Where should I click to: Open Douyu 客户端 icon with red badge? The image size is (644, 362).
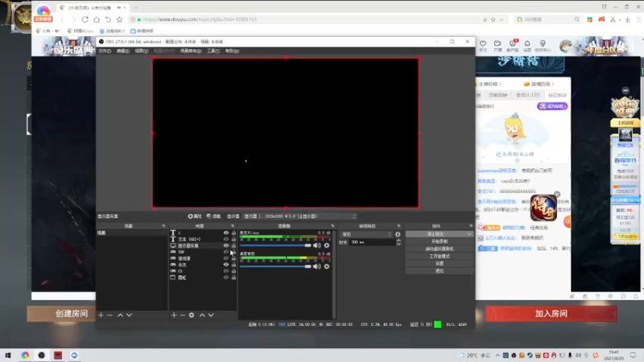(x=513, y=45)
